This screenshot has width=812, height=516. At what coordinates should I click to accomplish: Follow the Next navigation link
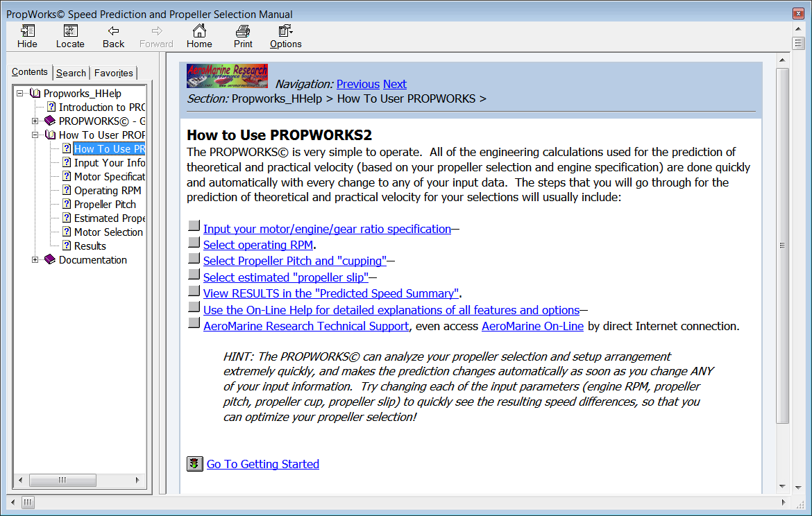click(395, 84)
